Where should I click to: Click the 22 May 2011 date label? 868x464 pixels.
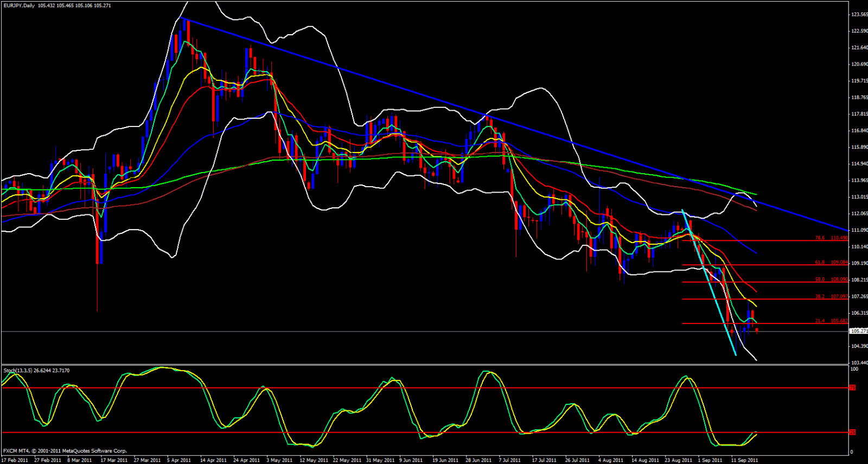[x=347, y=460]
